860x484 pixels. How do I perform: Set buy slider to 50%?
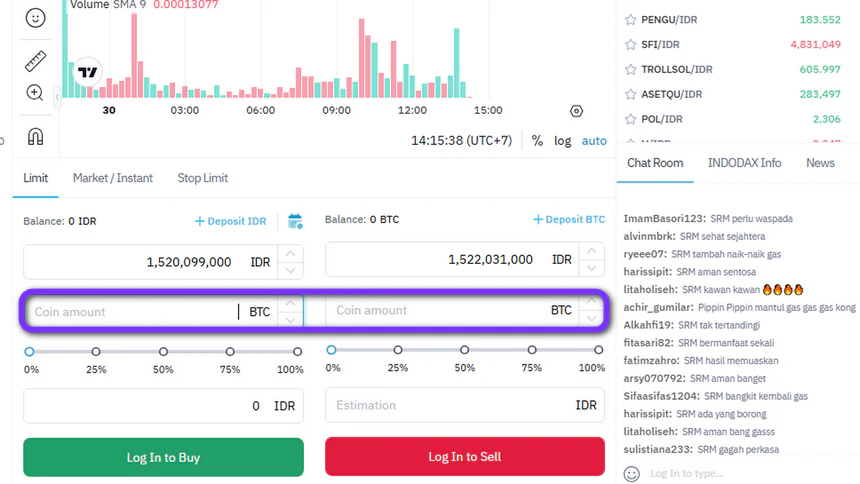(x=163, y=351)
